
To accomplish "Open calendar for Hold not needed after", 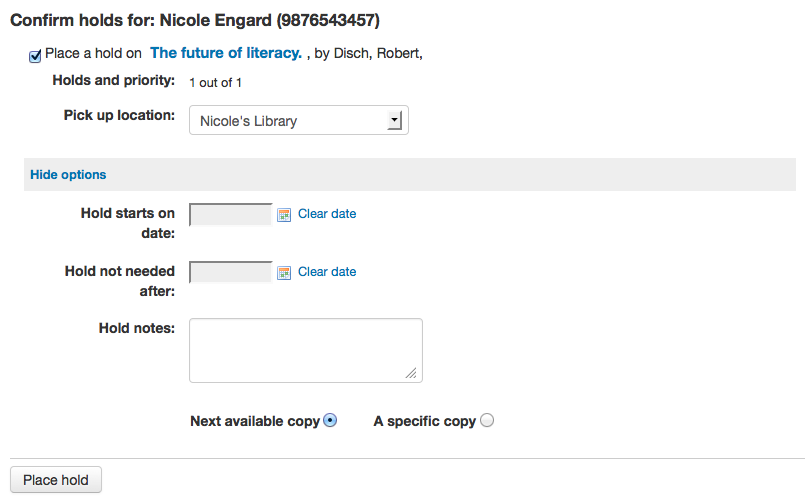I will pyautogui.click(x=284, y=273).
